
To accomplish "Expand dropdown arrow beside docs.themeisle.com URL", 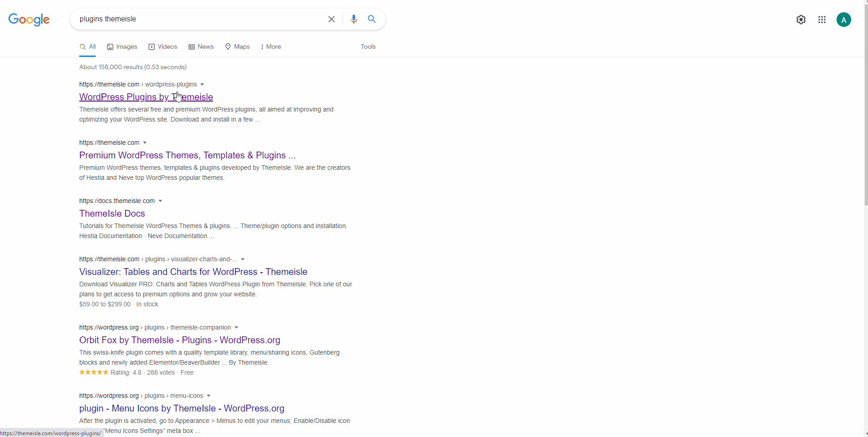I will (x=160, y=201).
